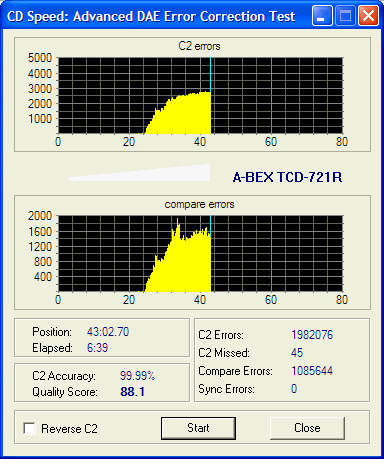Image resolution: width=384 pixels, height=459 pixels.
Task: Click the Quality Score label
Action: (65, 392)
